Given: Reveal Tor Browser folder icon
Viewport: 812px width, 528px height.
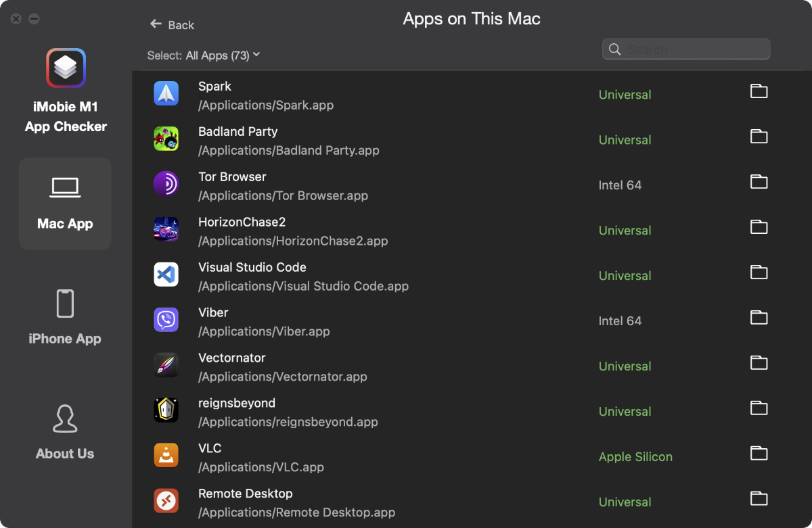Looking at the screenshot, I should click(x=759, y=182).
